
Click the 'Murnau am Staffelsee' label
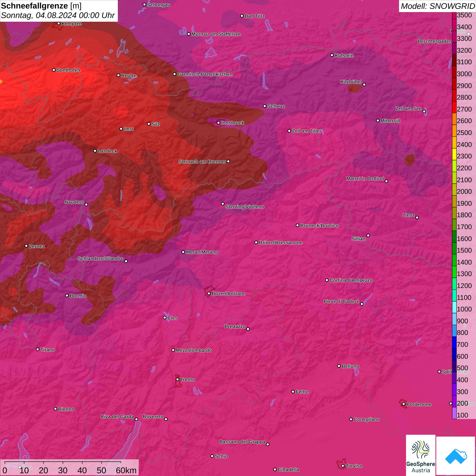point(216,34)
